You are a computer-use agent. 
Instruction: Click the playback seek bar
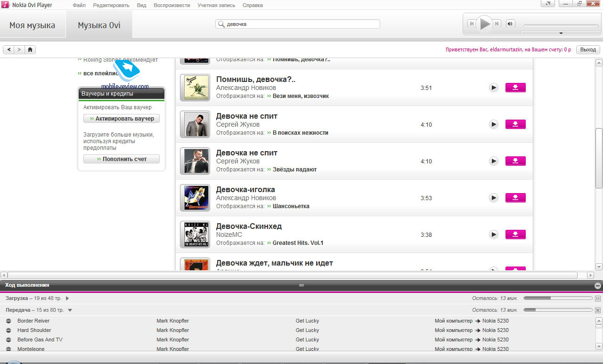coord(560,26)
